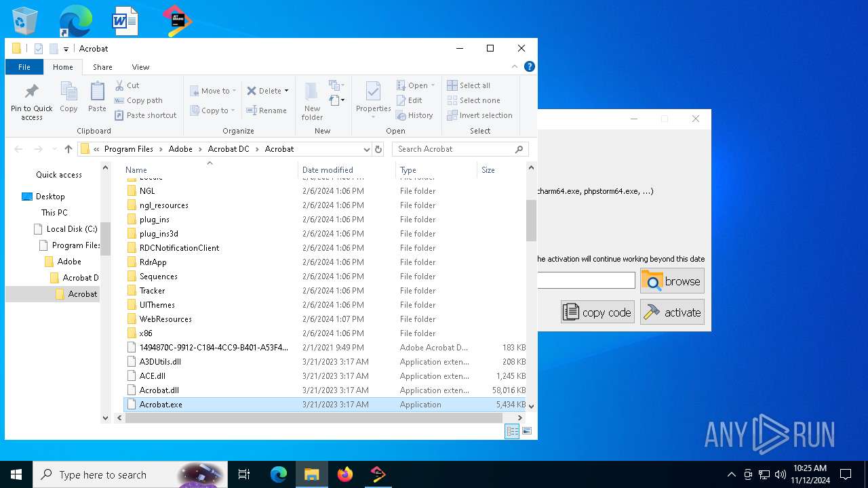Select Local Disk (C:) in the navigation tree
Screen dimensions: 868x488
click(66, 229)
